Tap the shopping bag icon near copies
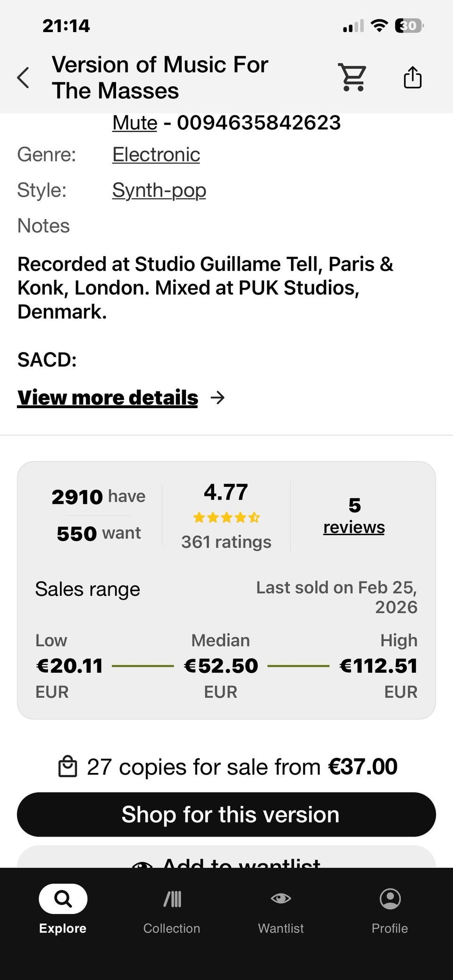This screenshot has width=453, height=980. [67, 767]
